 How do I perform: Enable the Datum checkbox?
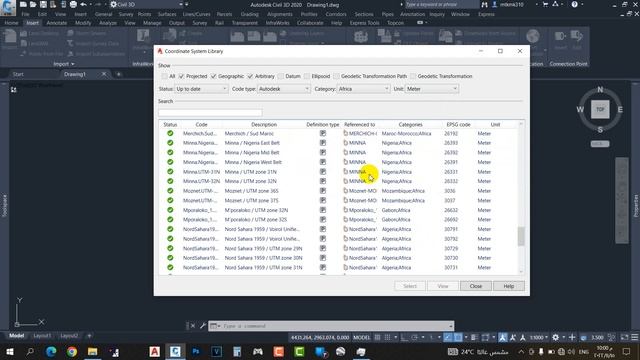[x=280, y=76]
